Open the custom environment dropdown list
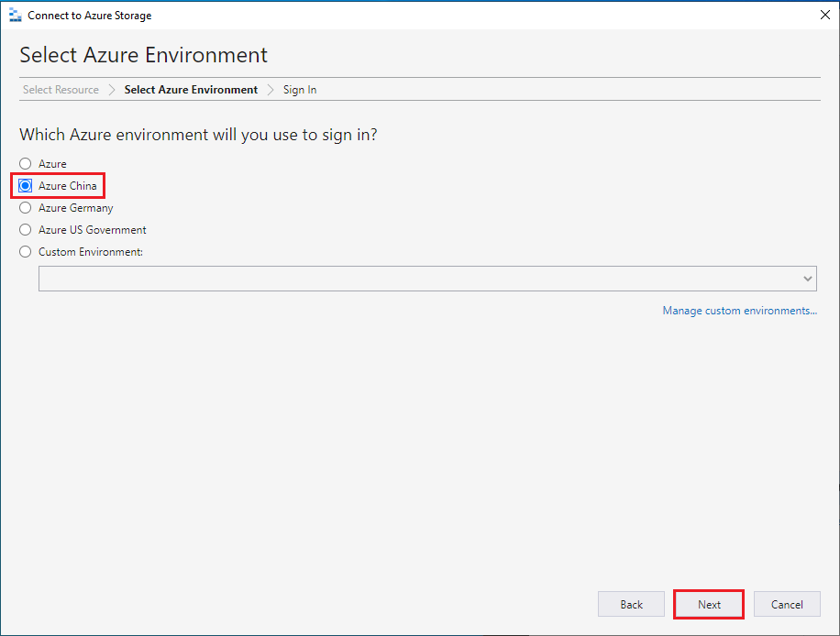Image resolution: width=840 pixels, height=636 pixels. tap(807, 278)
